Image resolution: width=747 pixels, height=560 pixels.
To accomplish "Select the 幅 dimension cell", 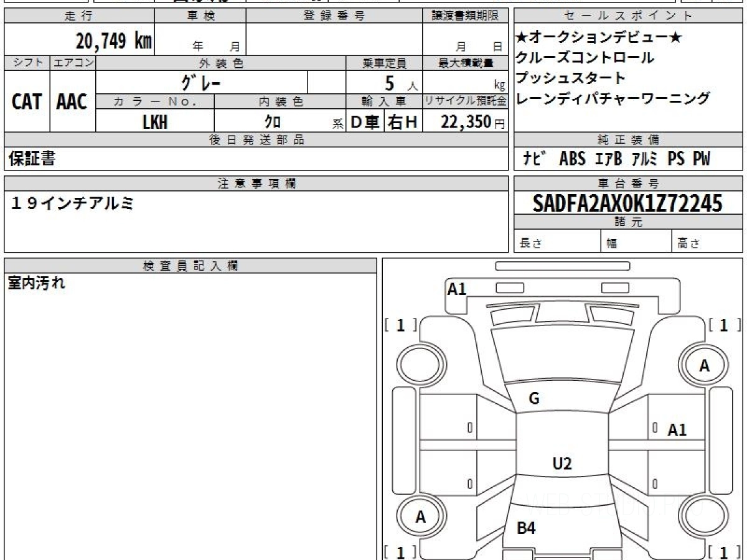I will (x=636, y=241).
